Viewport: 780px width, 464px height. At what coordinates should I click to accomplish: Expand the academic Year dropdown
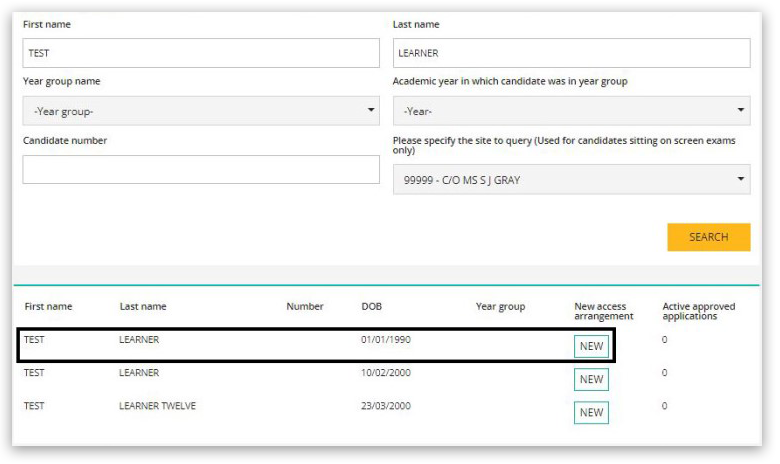tap(571, 111)
